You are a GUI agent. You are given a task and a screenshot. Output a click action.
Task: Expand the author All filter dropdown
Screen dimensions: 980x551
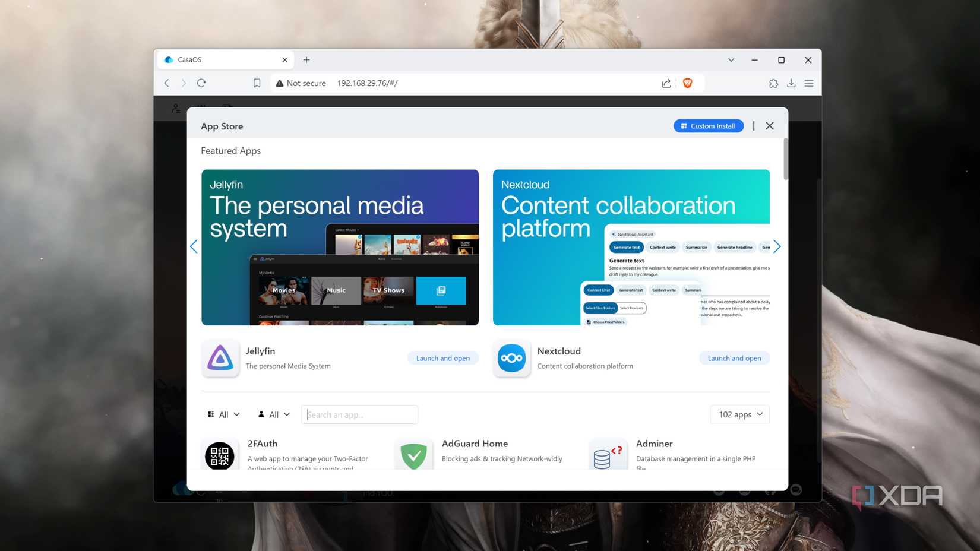(x=274, y=414)
